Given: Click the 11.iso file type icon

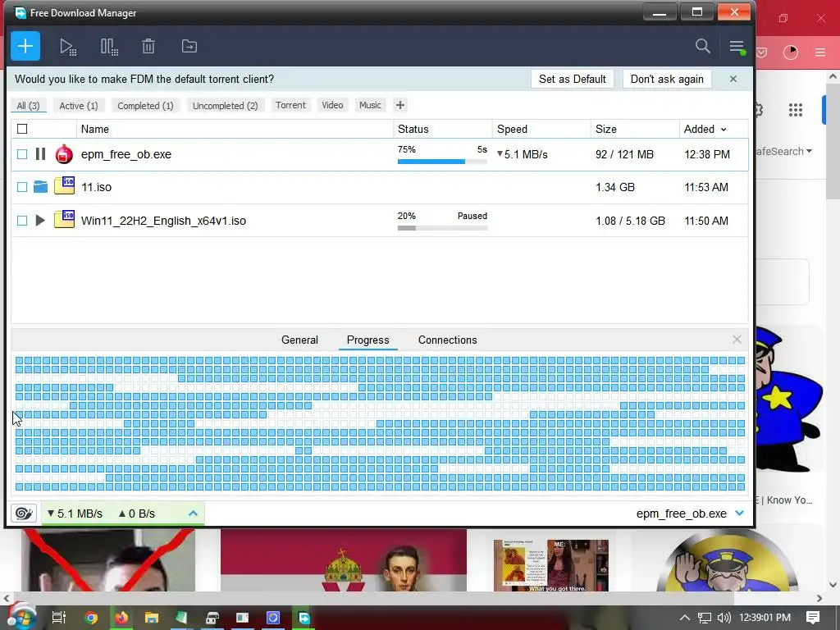Looking at the screenshot, I should click(x=64, y=186).
